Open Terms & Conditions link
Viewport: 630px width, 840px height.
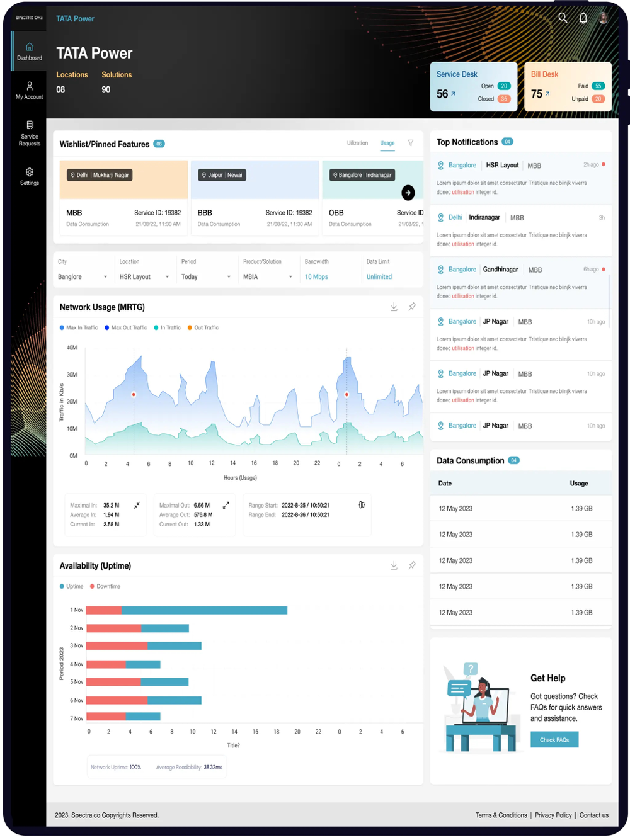pos(501,815)
